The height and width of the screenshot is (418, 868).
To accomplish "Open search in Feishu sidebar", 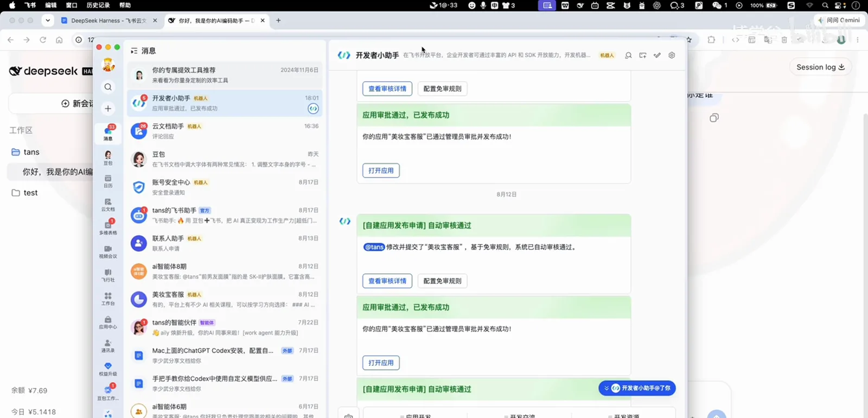I will (x=108, y=87).
